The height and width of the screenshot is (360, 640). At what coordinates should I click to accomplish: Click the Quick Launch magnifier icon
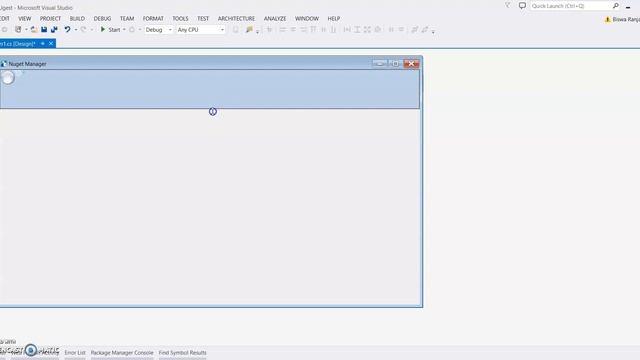point(616,6)
